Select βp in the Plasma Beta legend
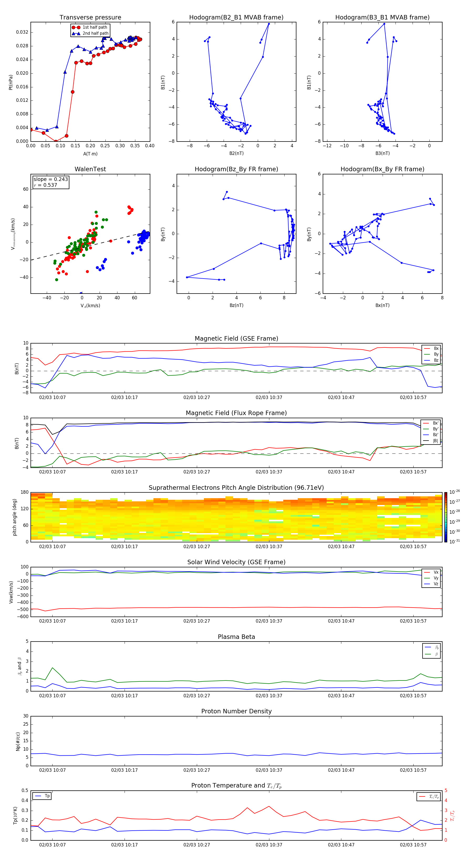The image size is (473, 868). click(432, 647)
